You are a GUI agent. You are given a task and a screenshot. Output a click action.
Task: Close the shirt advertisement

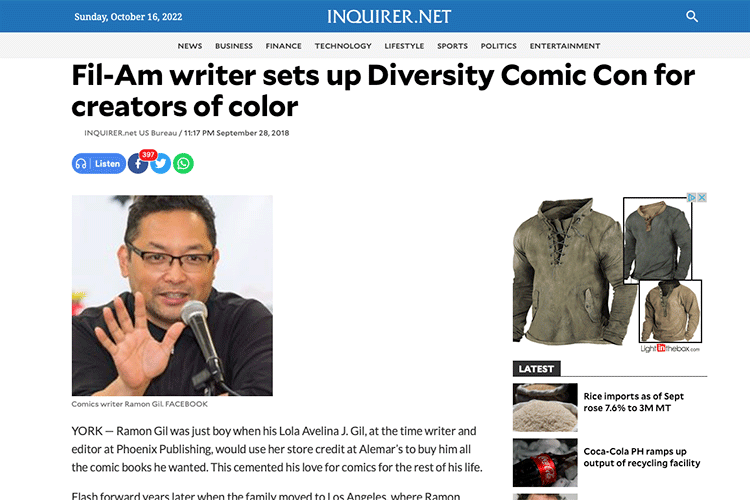click(x=702, y=197)
